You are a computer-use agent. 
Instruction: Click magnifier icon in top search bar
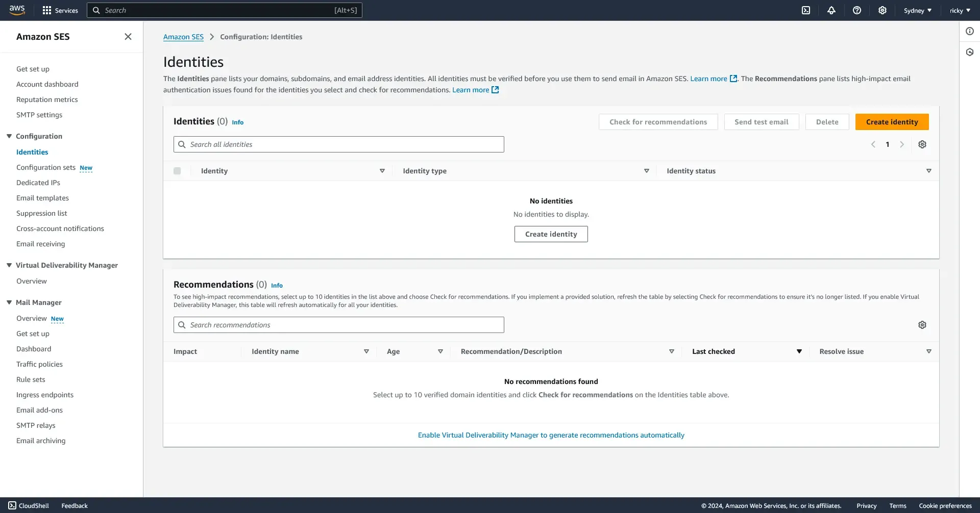[96, 10]
